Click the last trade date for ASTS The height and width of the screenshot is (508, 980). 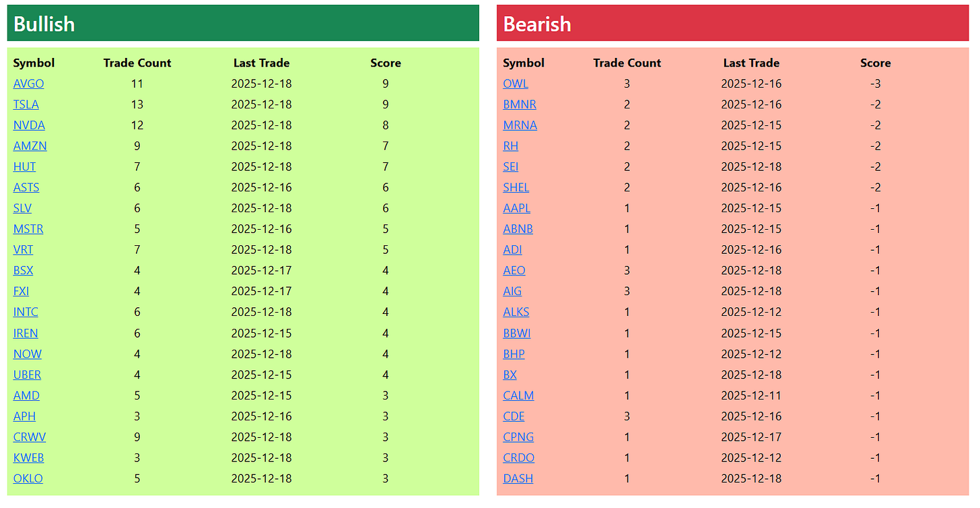pyautogui.click(x=261, y=188)
